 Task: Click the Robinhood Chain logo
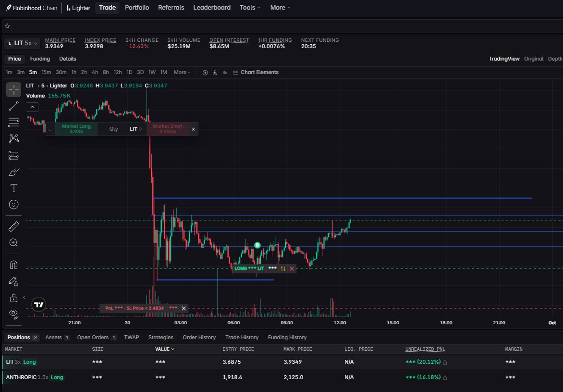coord(32,8)
